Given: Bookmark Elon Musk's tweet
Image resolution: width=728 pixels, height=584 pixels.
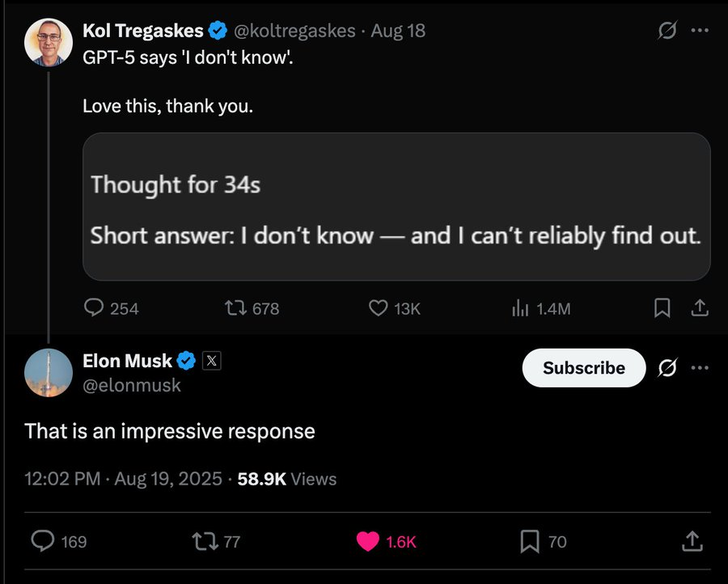Looking at the screenshot, I should tap(530, 541).
